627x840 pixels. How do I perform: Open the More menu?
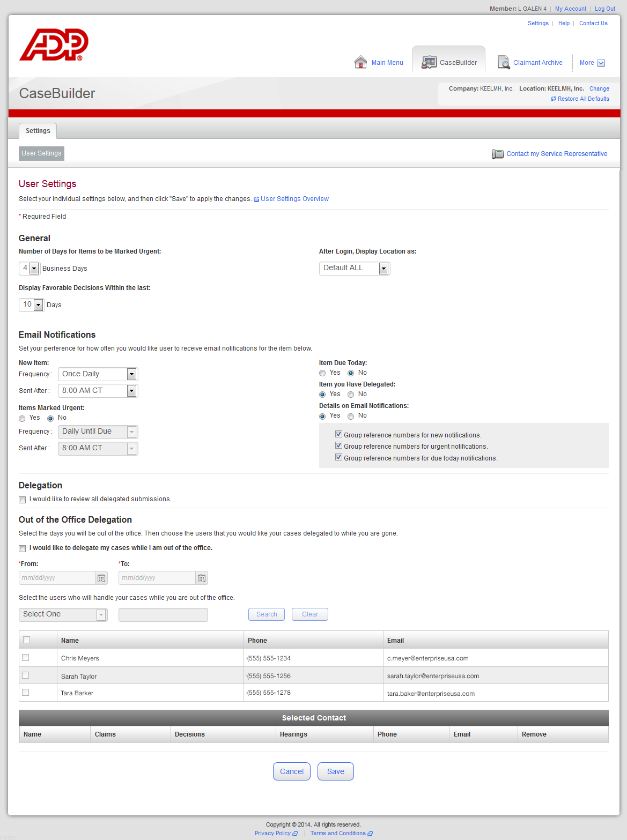tap(592, 63)
